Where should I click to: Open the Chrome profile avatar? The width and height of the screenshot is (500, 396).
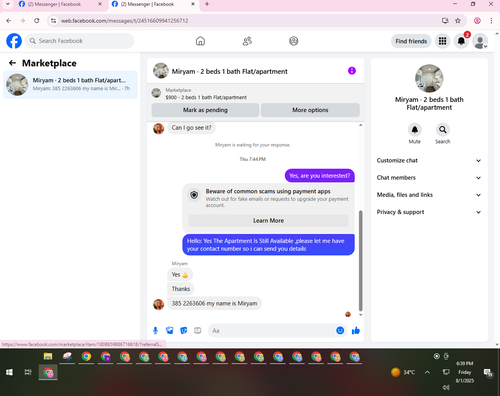477,21
